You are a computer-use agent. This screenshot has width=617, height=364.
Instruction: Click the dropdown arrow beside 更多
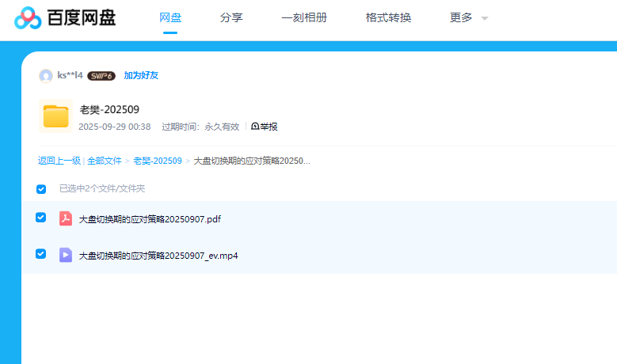coord(485,18)
